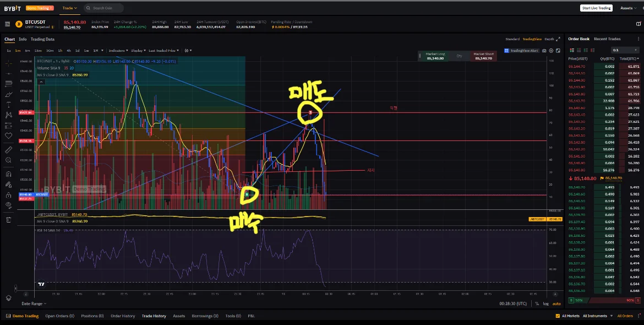Open chart settings gear icon
The width and height of the screenshot is (644, 325).
(551, 51)
